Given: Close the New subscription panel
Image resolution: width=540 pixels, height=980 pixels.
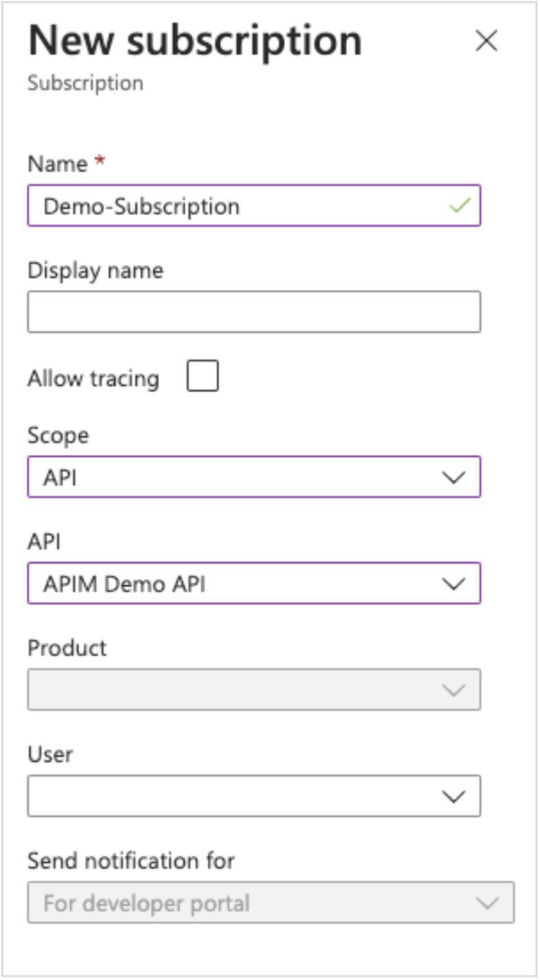Looking at the screenshot, I should pos(486,42).
